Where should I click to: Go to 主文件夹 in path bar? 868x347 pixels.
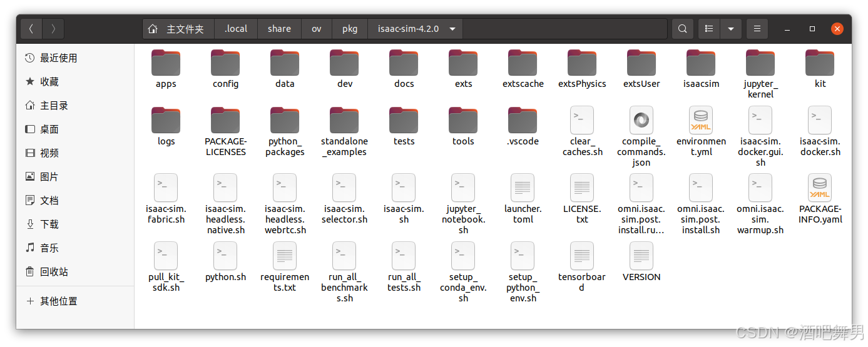(178, 29)
